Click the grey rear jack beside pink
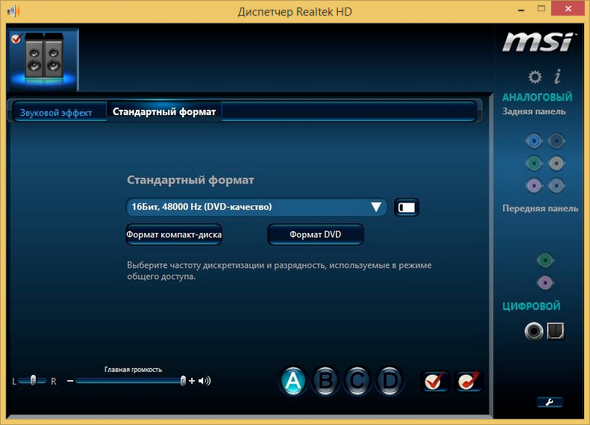The height and width of the screenshot is (425, 590). (556, 186)
